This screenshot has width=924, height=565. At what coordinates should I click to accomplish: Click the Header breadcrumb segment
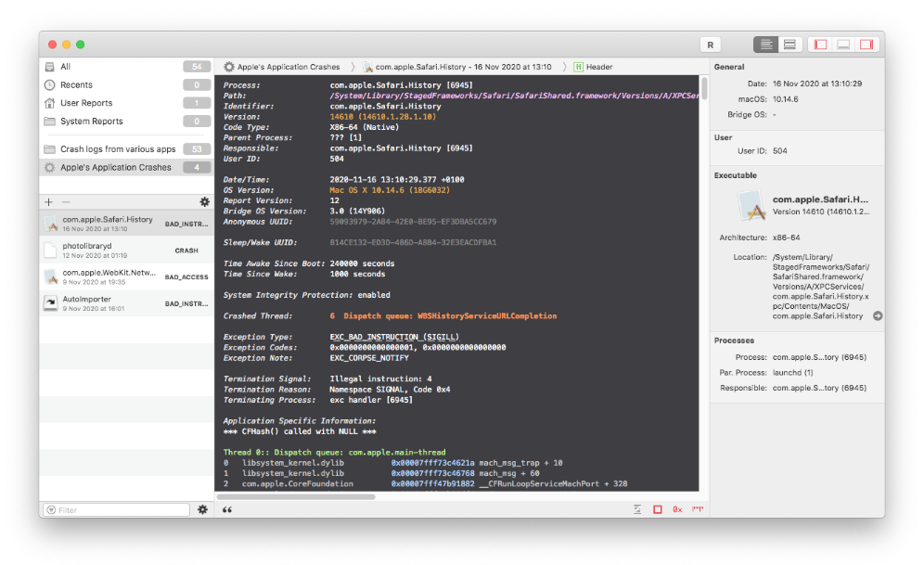click(599, 67)
